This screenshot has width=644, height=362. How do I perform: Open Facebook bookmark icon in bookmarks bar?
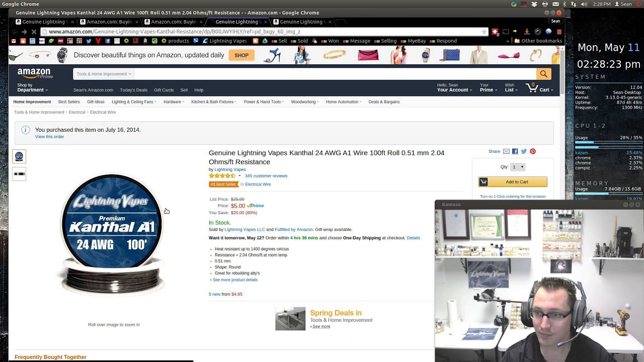tap(107, 41)
